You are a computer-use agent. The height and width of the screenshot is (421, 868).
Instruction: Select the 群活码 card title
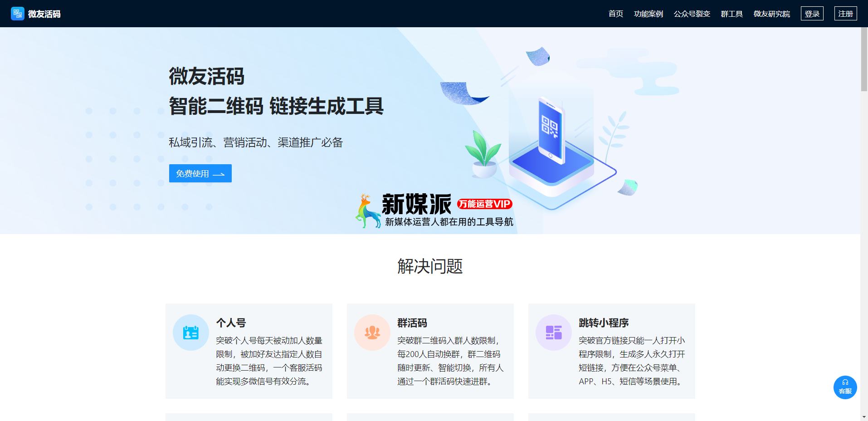tap(412, 323)
